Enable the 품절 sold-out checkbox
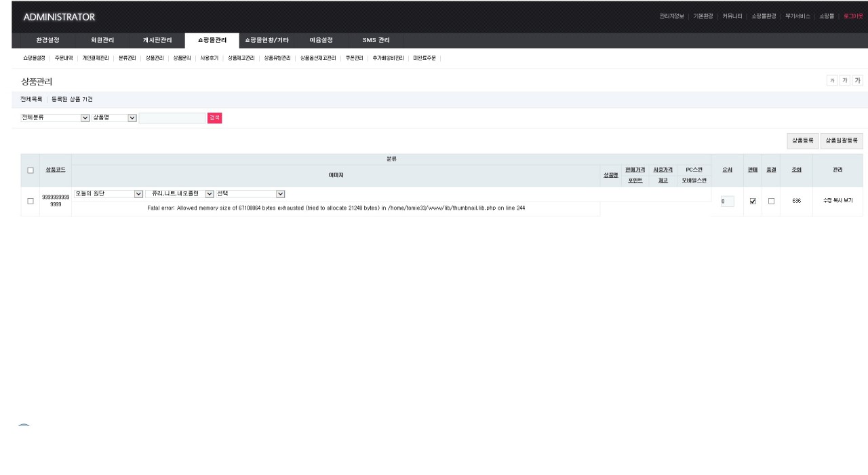The height and width of the screenshot is (475, 868). (771, 201)
